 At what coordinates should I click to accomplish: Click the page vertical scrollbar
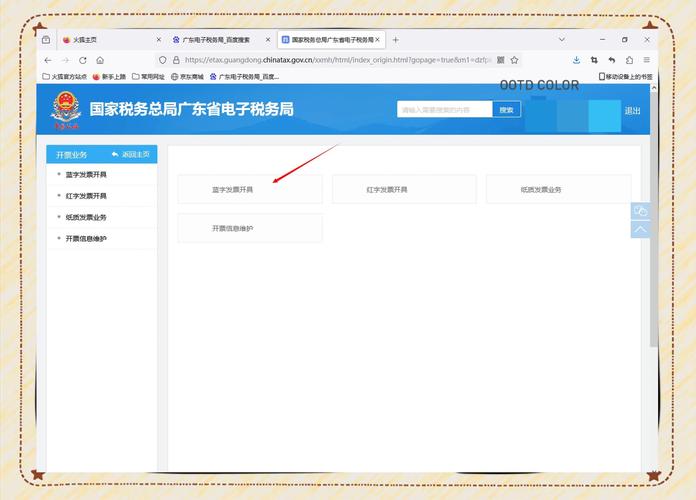pyautogui.click(x=654, y=220)
